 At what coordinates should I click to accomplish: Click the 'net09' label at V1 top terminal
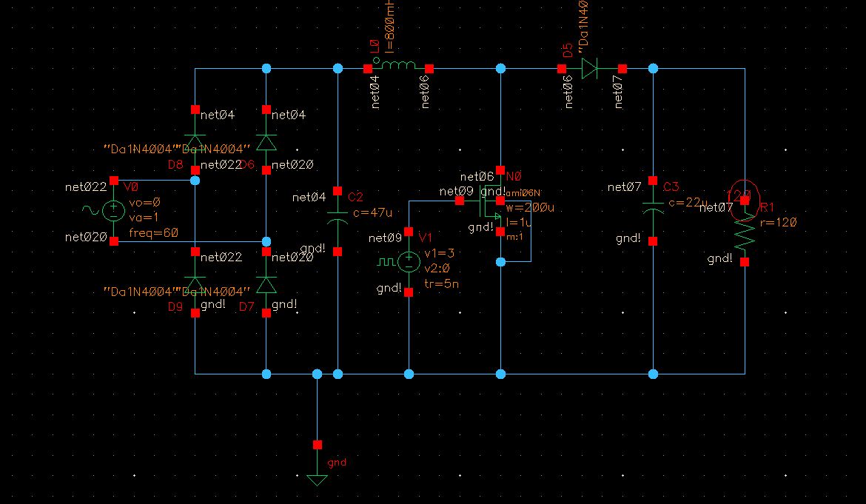(x=385, y=238)
